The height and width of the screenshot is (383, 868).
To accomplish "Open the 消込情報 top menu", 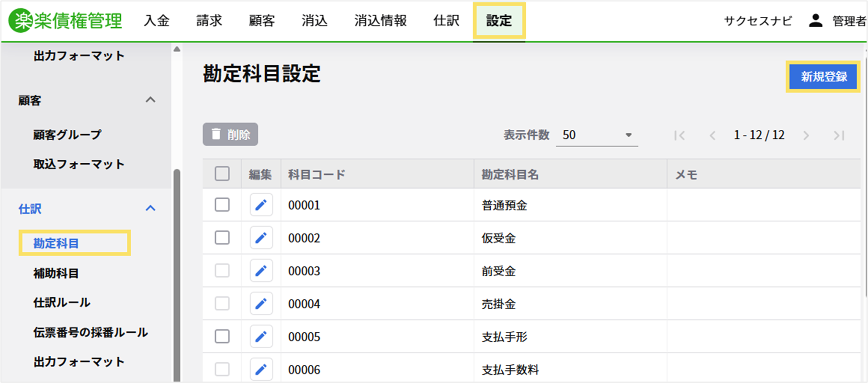I will [x=380, y=21].
